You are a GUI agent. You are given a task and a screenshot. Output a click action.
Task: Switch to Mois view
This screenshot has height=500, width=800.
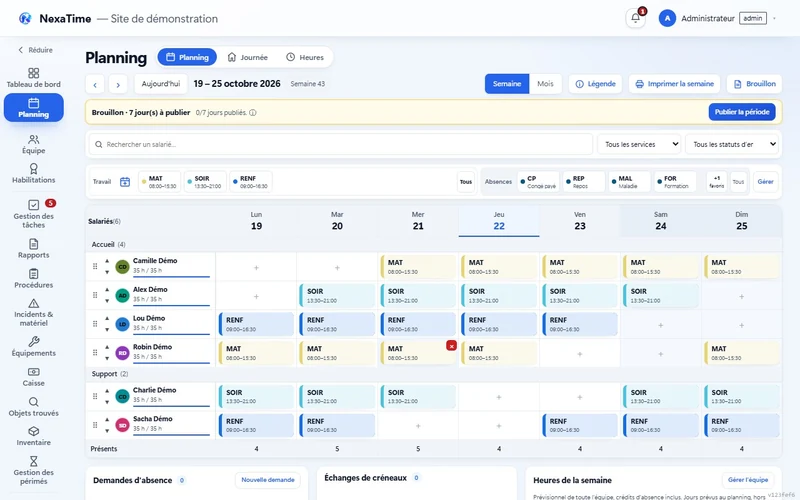[x=545, y=84]
